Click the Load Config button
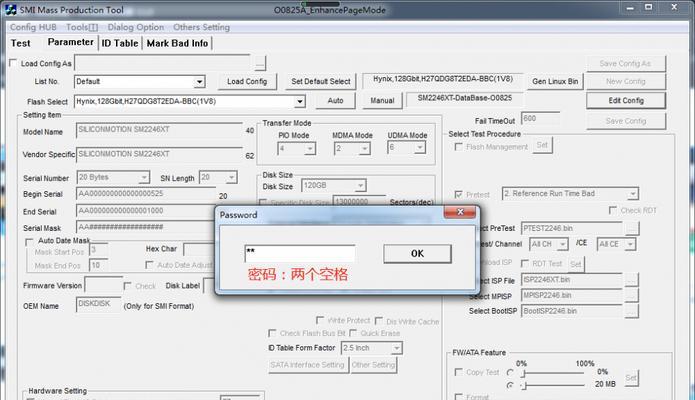Screen dimensions: 695x400 [x=247, y=82]
